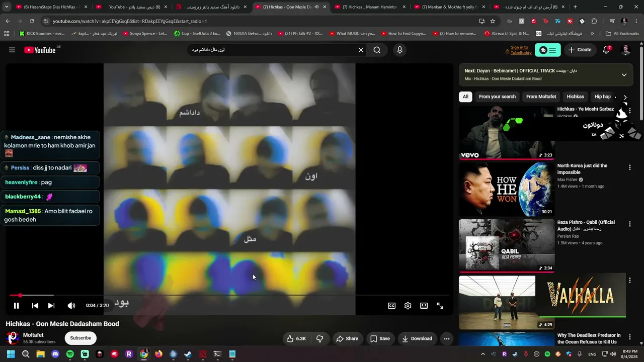The height and width of the screenshot is (362, 644).
Task: Open more actions below the video
Action: [x=446, y=338]
